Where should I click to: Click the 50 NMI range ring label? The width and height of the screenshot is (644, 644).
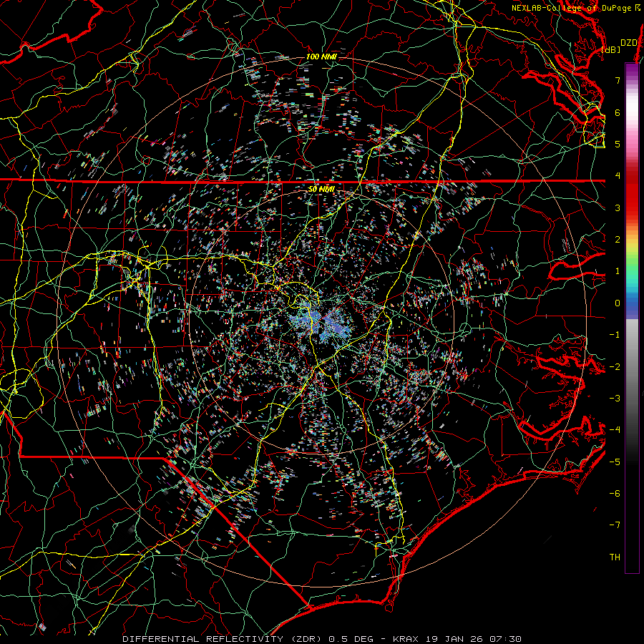click(x=321, y=190)
